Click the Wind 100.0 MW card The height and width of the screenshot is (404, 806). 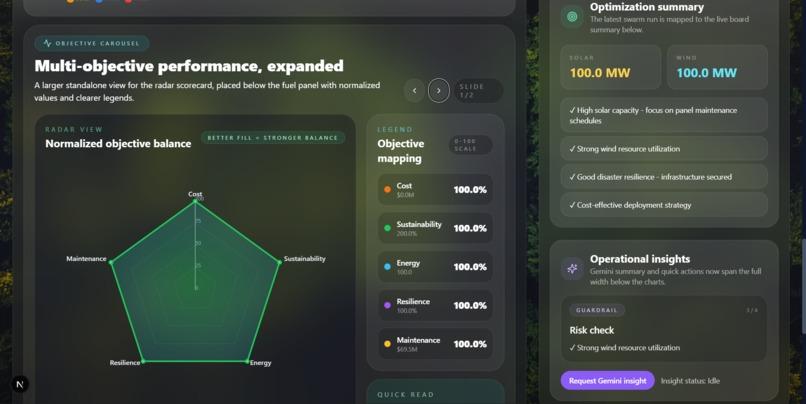718,67
